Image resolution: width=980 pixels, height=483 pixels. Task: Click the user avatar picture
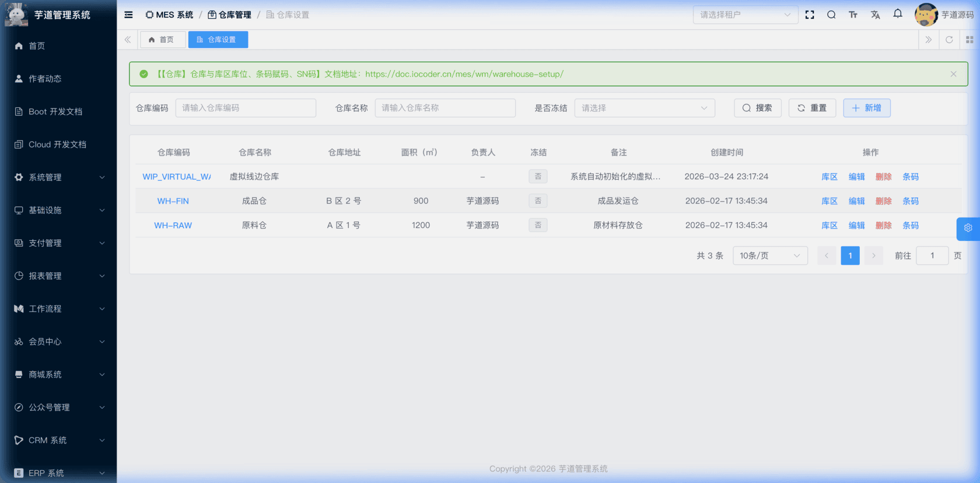pyautogui.click(x=926, y=15)
